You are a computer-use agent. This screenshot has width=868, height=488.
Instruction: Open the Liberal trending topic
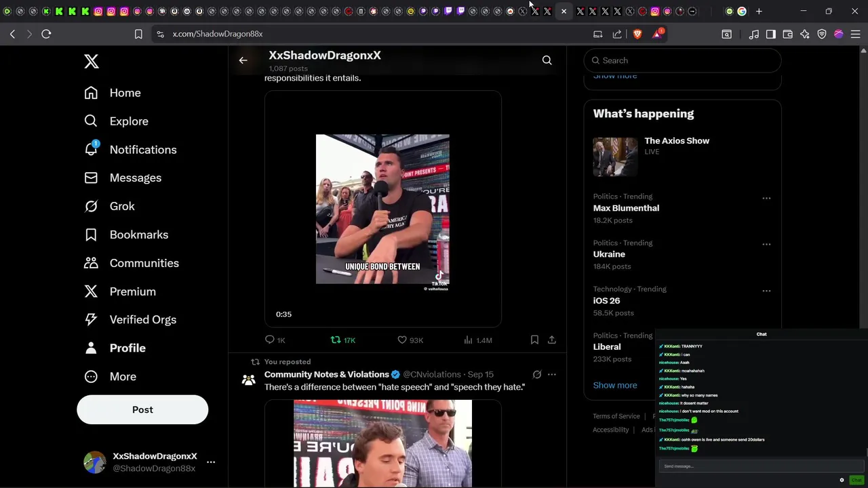click(x=607, y=346)
